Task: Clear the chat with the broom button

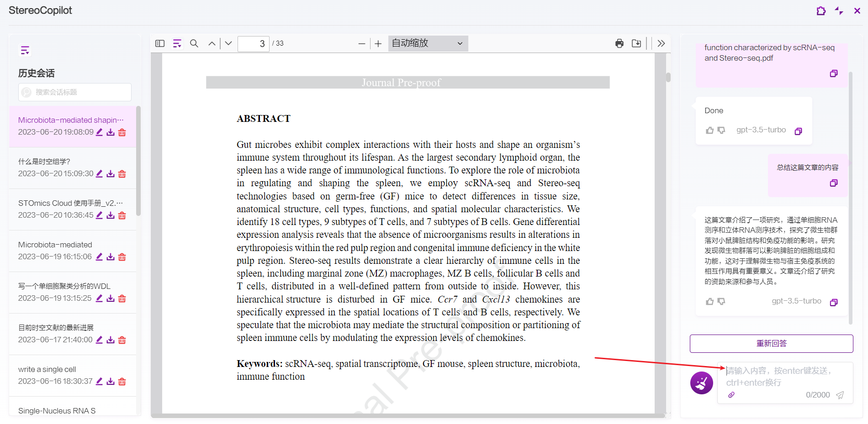Action: coord(702,383)
